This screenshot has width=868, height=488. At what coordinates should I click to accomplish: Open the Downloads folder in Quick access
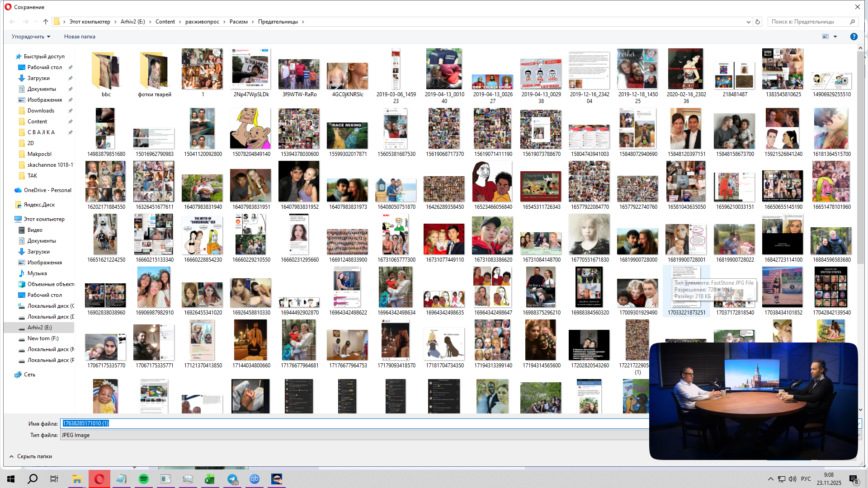41,111
